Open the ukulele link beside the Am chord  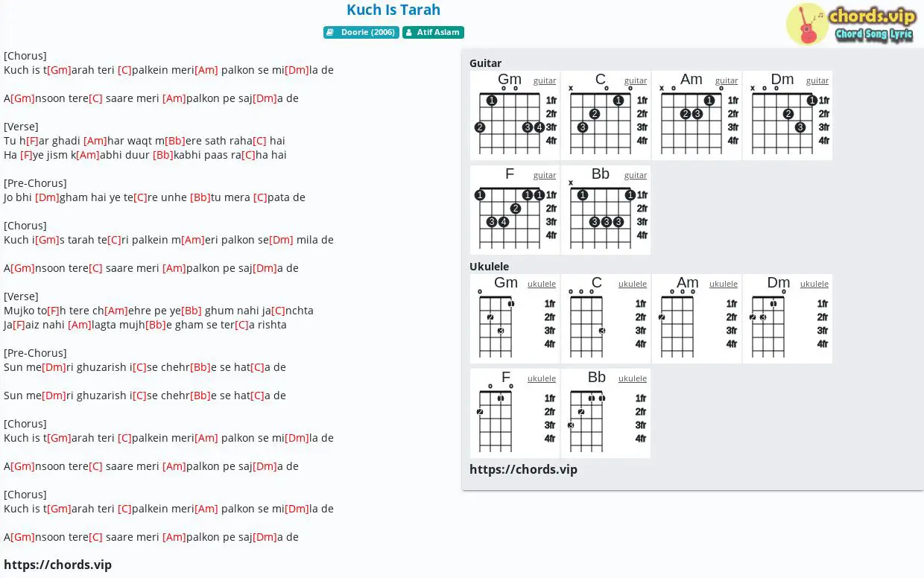[x=724, y=284]
